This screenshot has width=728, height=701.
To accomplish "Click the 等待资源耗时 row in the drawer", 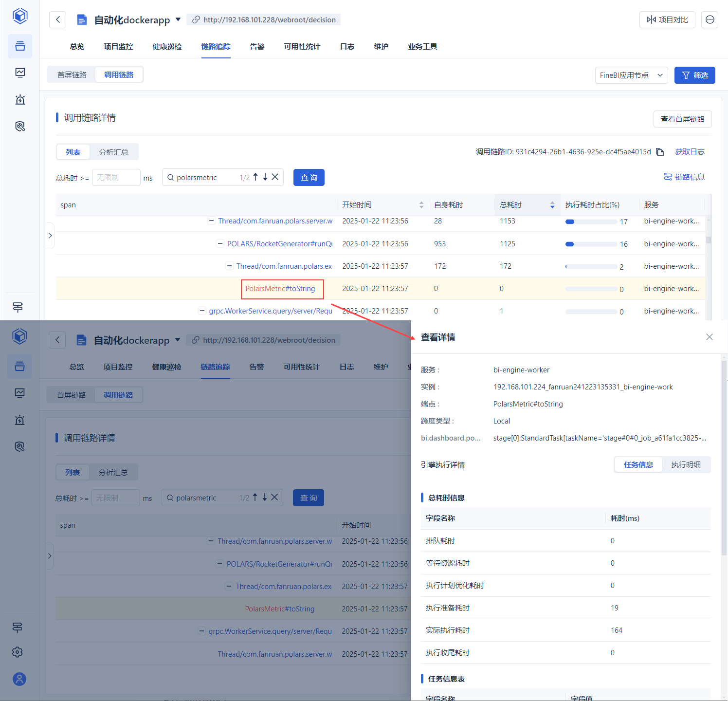I will tap(566, 563).
